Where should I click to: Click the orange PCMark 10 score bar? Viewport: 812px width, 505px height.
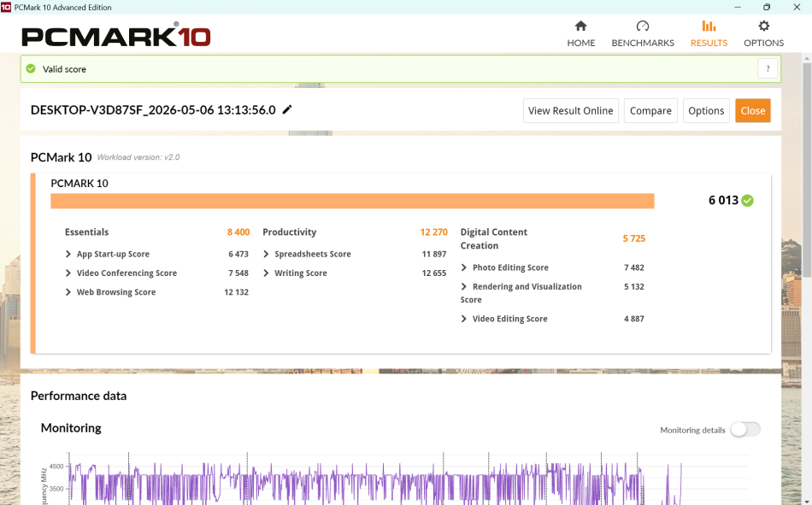click(x=352, y=201)
